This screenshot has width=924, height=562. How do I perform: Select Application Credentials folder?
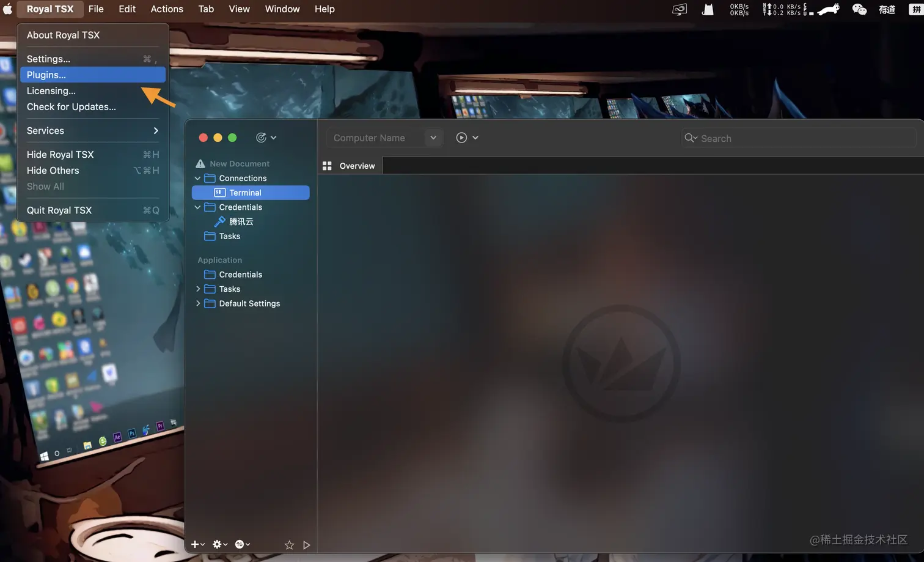tap(240, 275)
